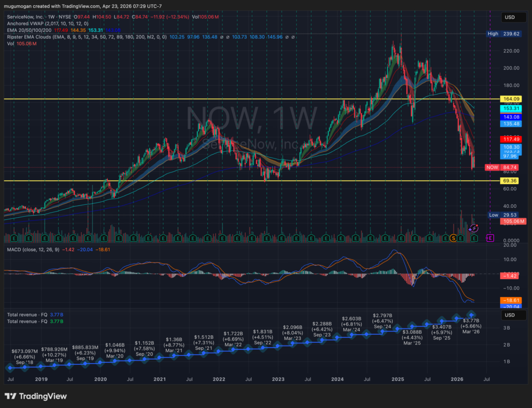Open the USD currency selector on revenue pane
This screenshot has height=408, width=532.
pos(510,315)
